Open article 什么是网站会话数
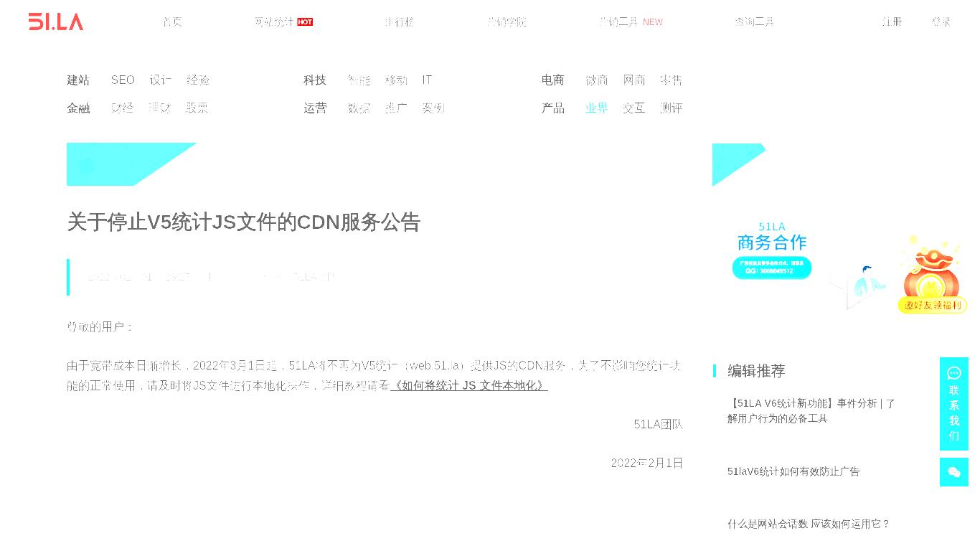 pos(809,524)
